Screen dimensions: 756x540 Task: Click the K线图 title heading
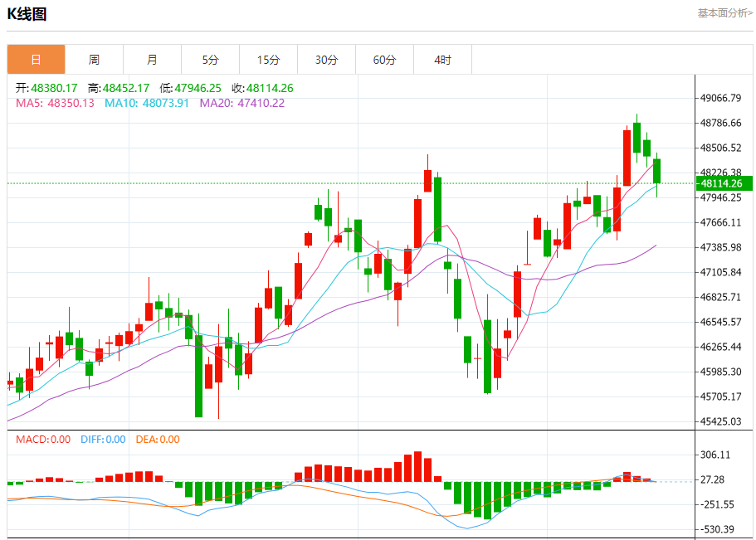(27, 14)
